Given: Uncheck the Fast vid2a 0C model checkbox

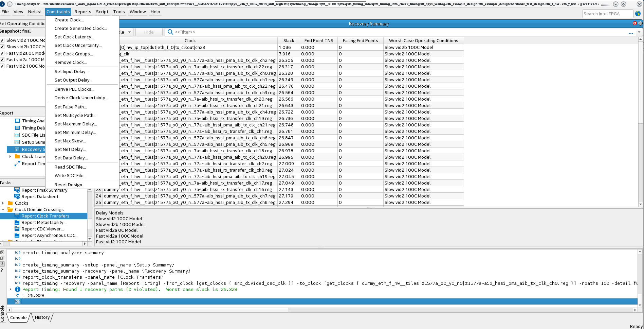Looking at the screenshot, I should [x=2, y=53].
